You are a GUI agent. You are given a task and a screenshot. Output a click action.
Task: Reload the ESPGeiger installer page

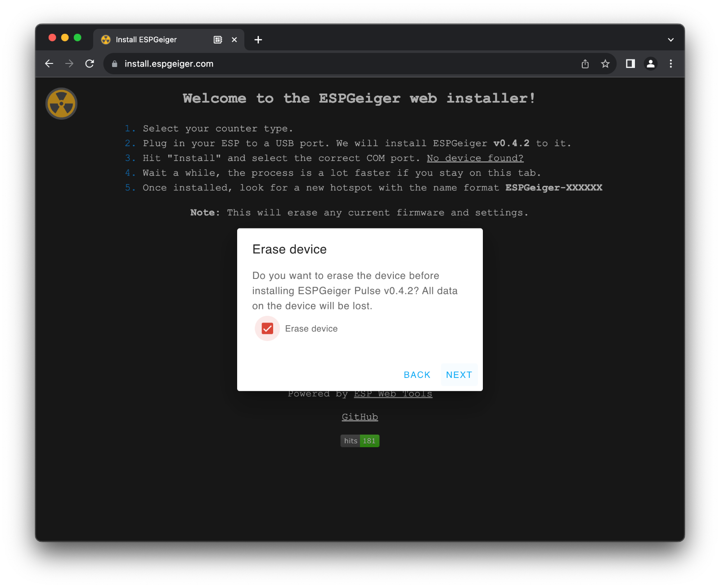(x=90, y=64)
